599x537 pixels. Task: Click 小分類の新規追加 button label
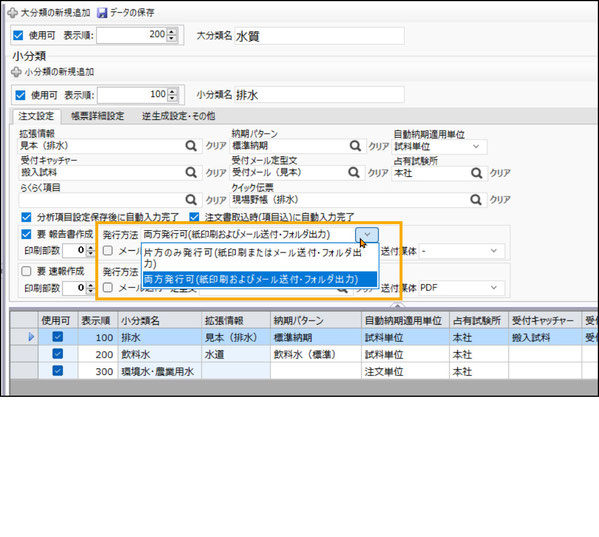tap(59, 71)
